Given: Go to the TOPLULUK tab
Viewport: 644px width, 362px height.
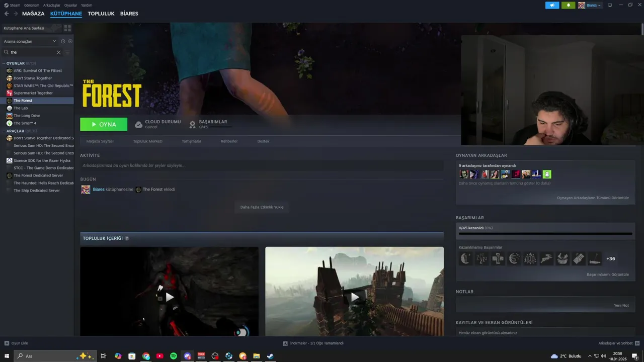Looking at the screenshot, I should click(101, 14).
